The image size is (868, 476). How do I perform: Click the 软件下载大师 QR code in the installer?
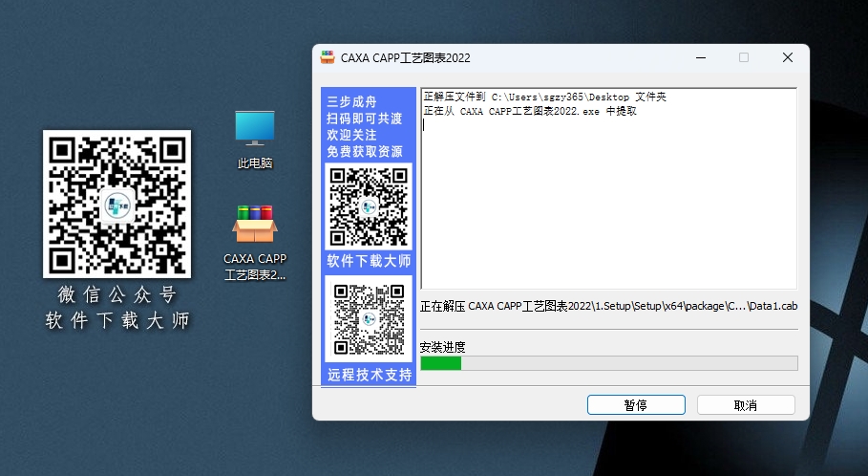pyautogui.click(x=369, y=206)
